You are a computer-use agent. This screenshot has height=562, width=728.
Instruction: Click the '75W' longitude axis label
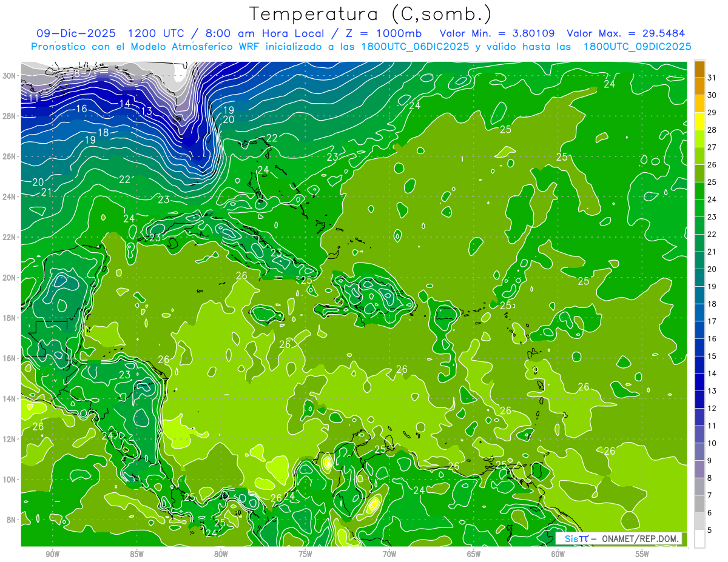pos(305,554)
